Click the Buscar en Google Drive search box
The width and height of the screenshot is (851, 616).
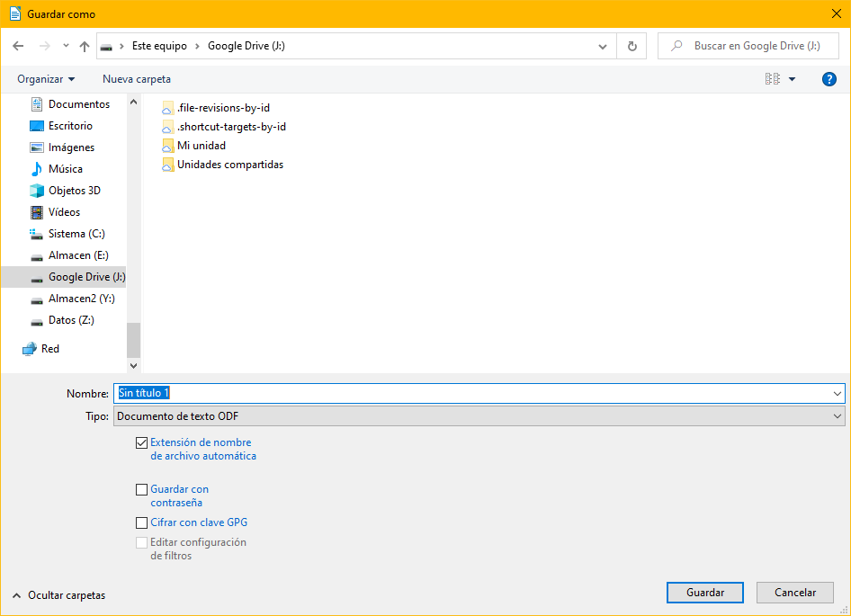[x=756, y=46]
